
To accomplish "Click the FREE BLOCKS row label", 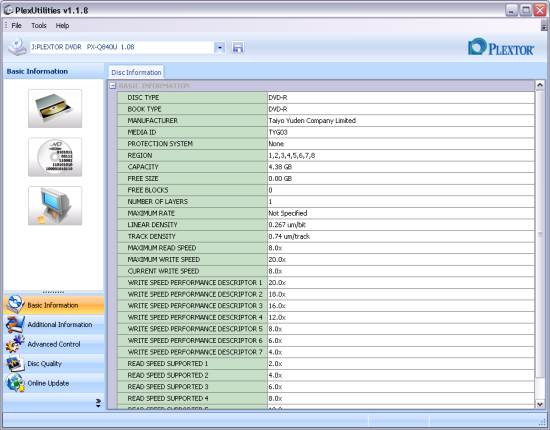I will (148, 190).
